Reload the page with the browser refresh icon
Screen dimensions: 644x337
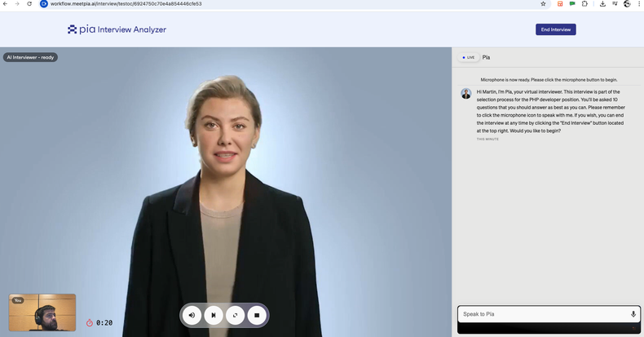(x=29, y=4)
